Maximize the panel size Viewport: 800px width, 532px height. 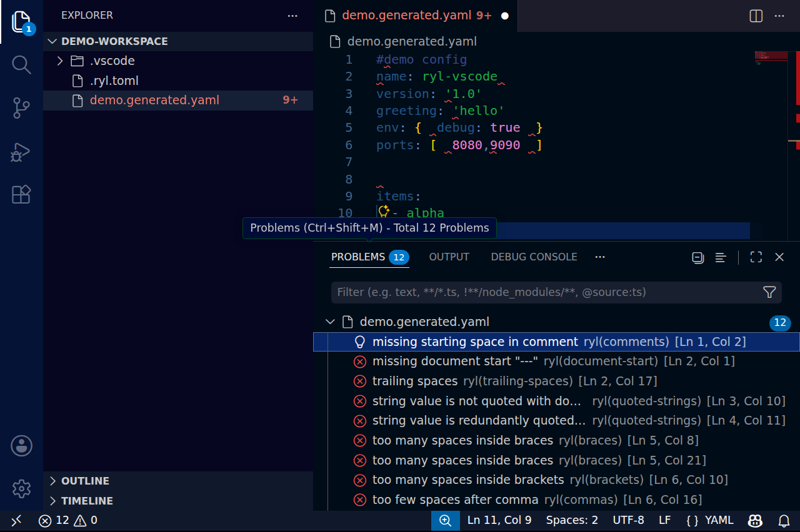click(x=756, y=257)
